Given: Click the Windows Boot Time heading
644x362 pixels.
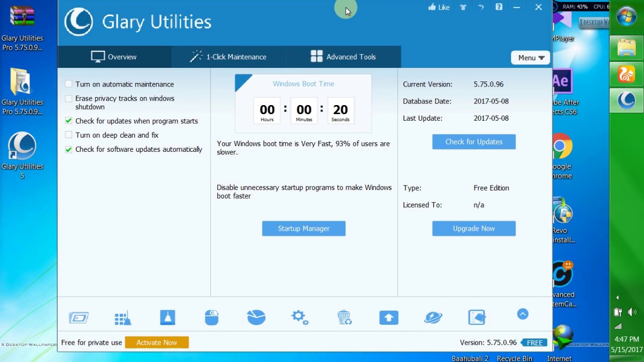Looking at the screenshot, I should pos(303,84).
